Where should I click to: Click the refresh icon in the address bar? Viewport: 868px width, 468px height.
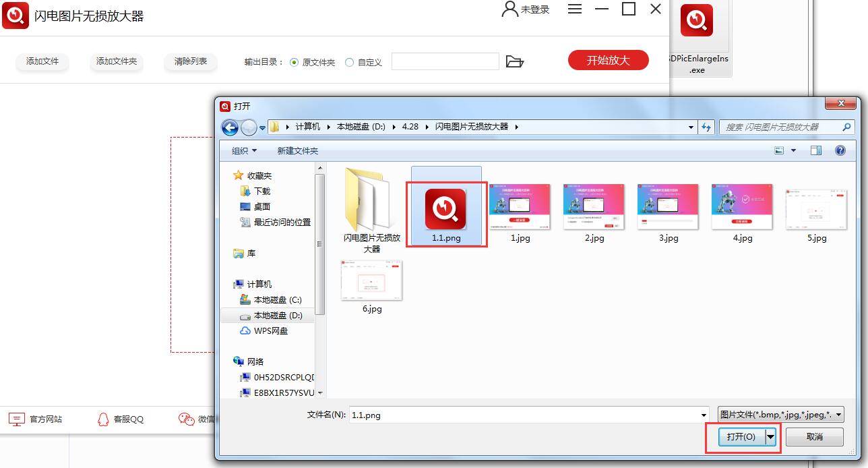coord(706,127)
